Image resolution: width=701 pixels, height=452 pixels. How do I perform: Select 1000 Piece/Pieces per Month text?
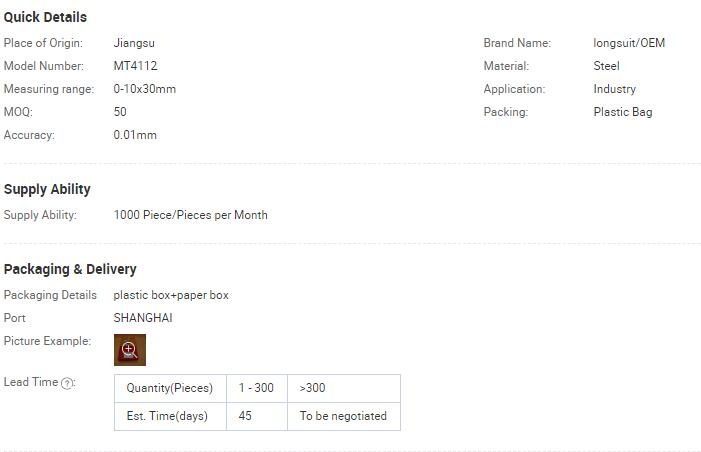[190, 215]
